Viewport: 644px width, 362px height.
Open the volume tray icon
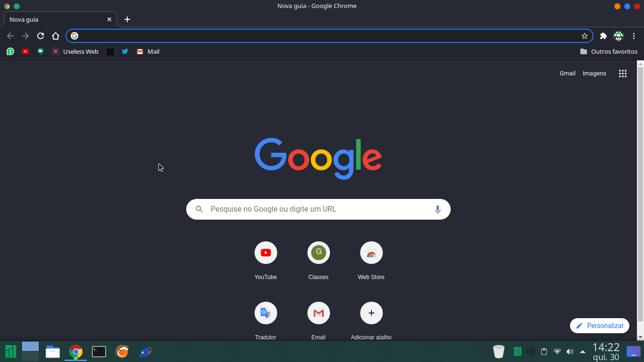pyautogui.click(x=570, y=352)
